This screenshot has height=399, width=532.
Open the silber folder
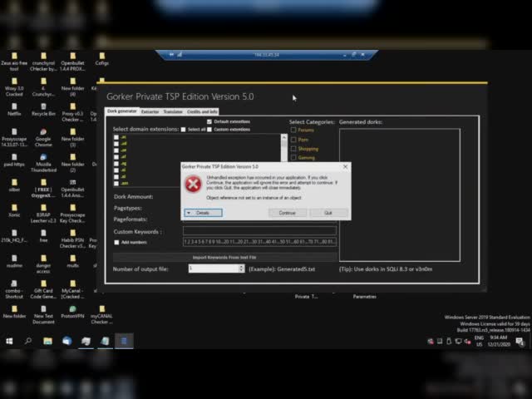[14, 185]
